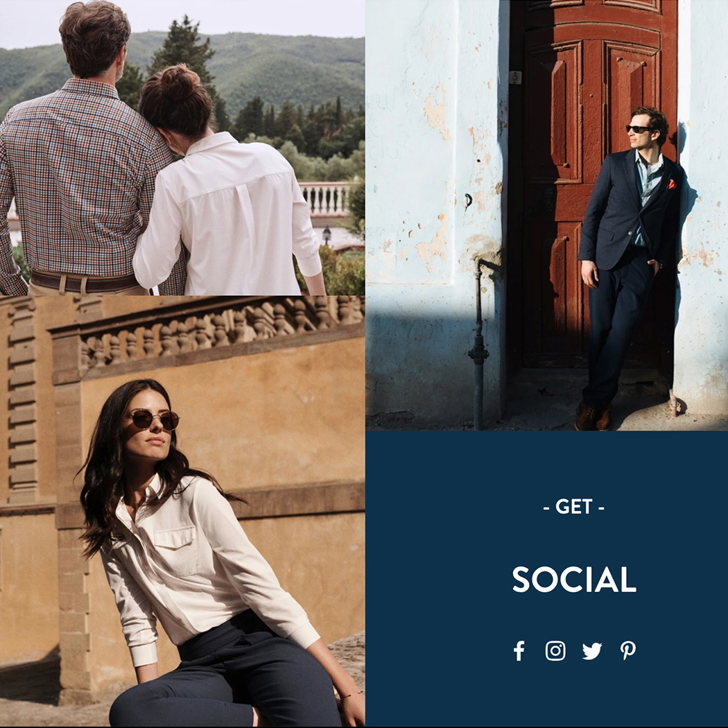Open the Facebook social link icon
The width and height of the screenshot is (728, 728).
(x=519, y=650)
